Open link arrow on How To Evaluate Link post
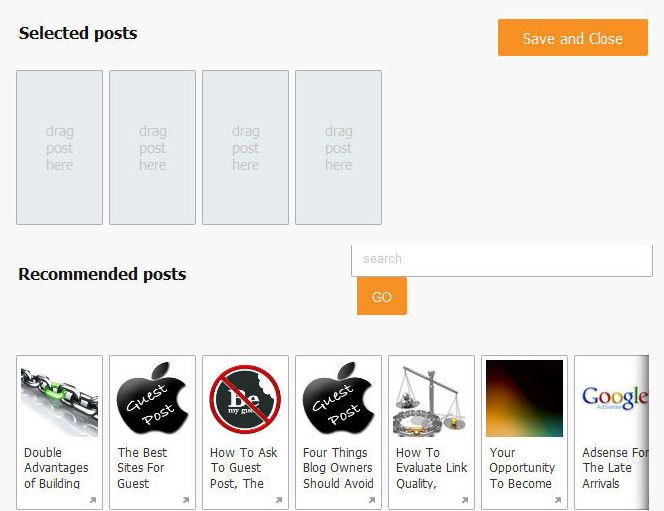This screenshot has height=511, width=664. [465, 500]
